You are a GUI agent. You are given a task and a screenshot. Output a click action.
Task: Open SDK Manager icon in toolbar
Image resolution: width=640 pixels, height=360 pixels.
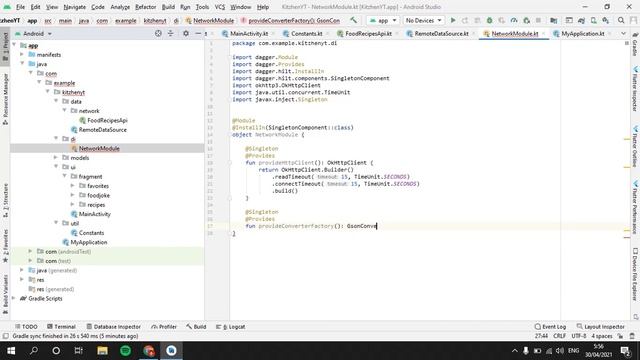click(606, 20)
